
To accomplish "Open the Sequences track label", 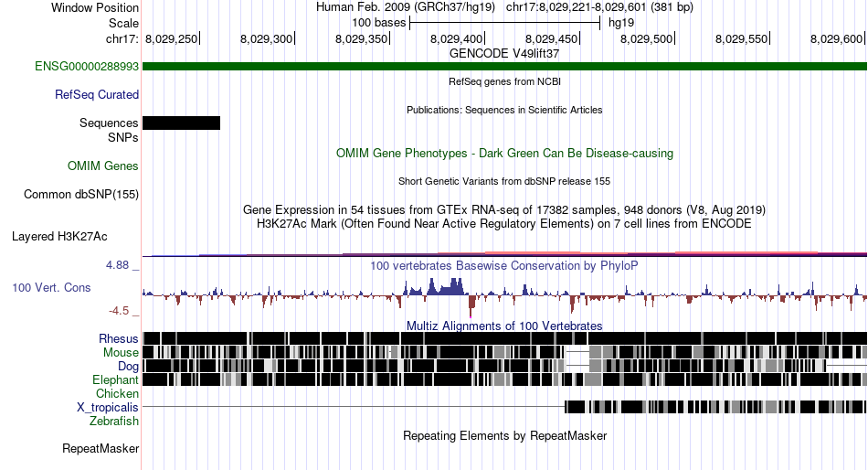I will pyautogui.click(x=109, y=123).
